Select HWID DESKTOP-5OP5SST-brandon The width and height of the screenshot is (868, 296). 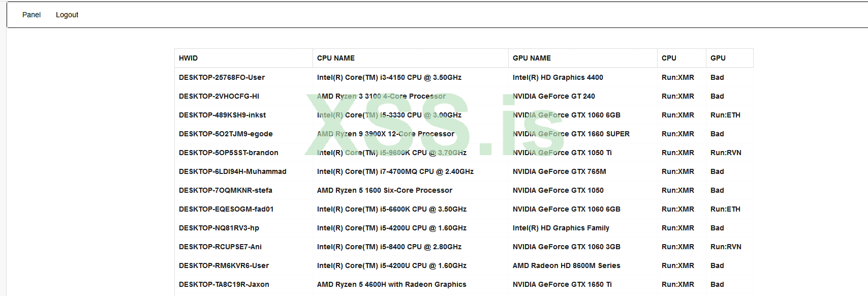[x=229, y=153]
